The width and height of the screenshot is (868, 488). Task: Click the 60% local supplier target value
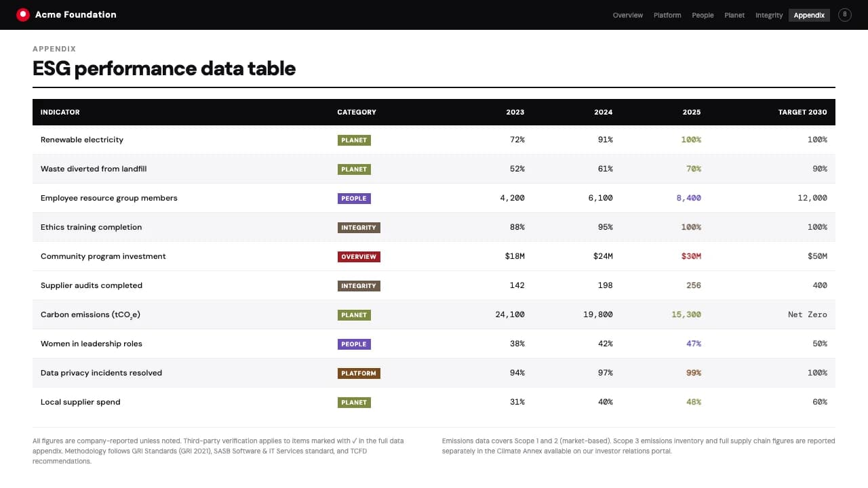(x=820, y=402)
